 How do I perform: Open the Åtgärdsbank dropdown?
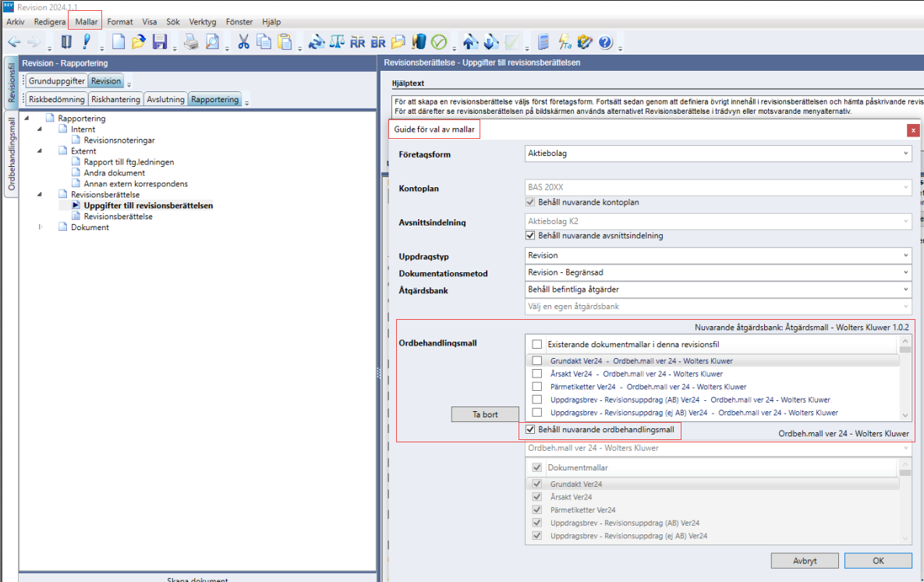click(718, 289)
